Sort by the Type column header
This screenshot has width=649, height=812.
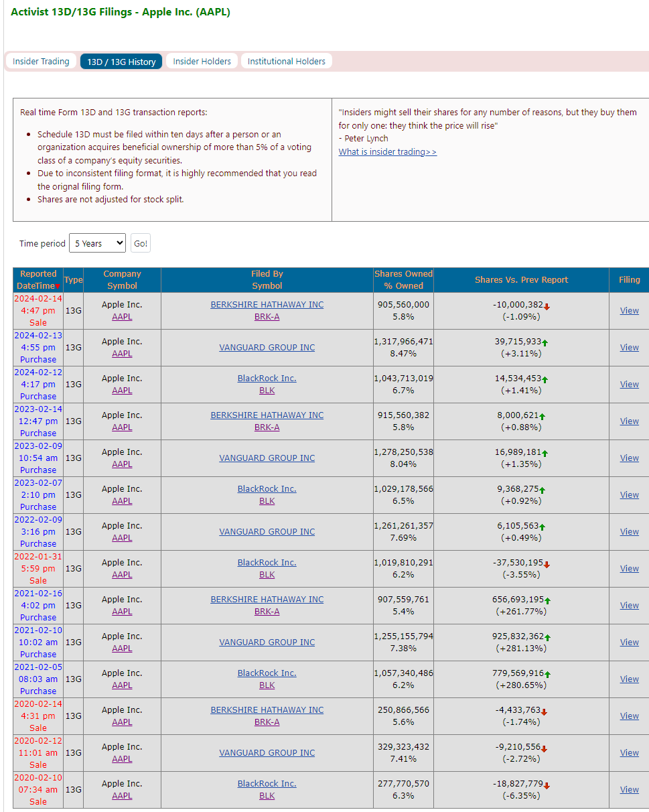(x=74, y=280)
